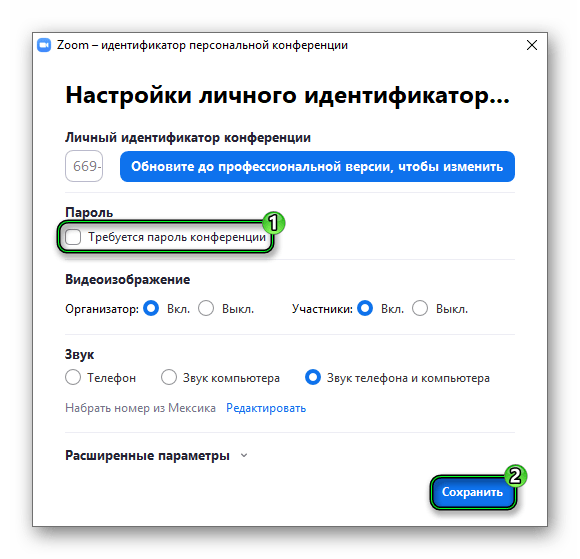Choose 'Звук компьютера' audio option
Viewport: 580px width, 559px height.
(169, 377)
